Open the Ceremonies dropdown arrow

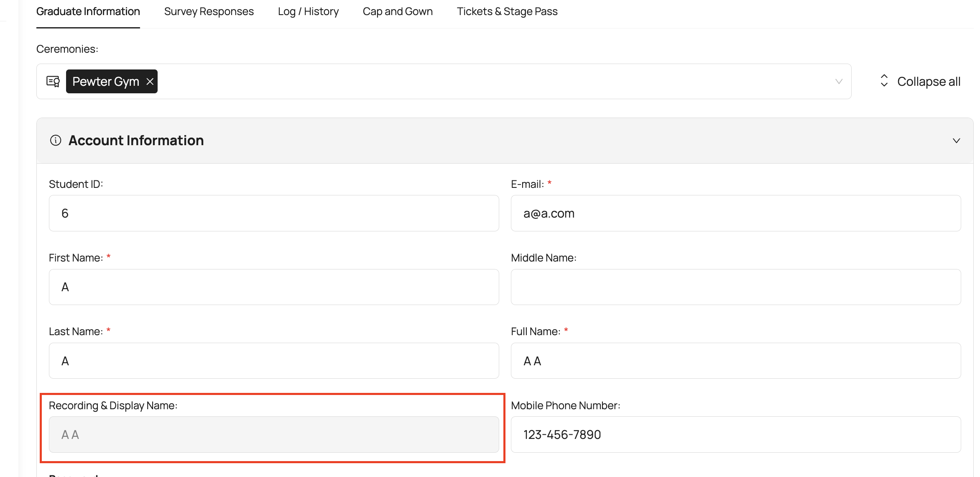[838, 82]
